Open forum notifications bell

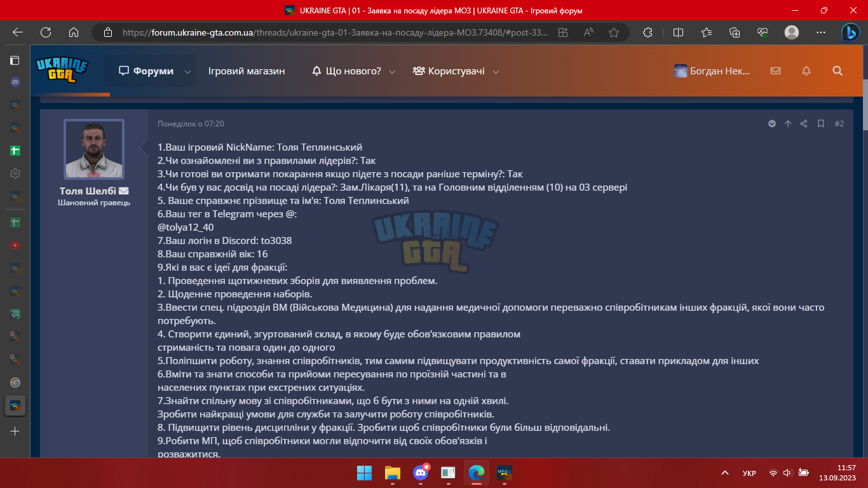pos(806,71)
